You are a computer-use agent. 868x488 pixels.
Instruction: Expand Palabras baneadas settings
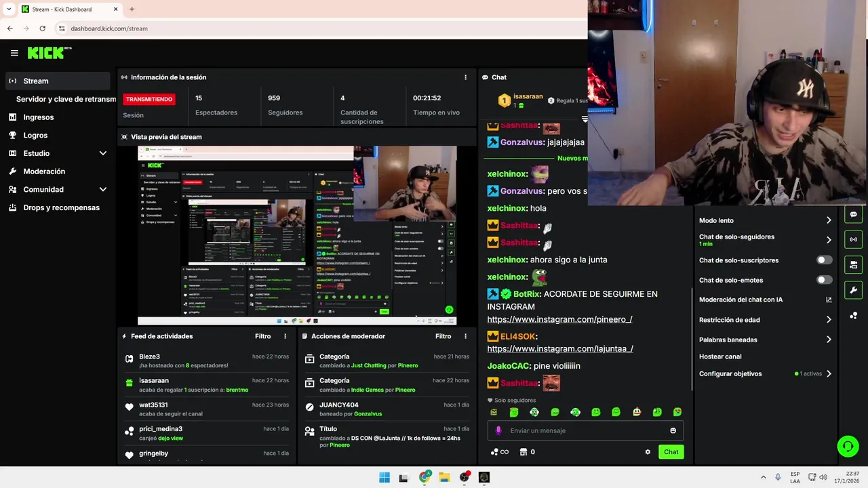(829, 340)
